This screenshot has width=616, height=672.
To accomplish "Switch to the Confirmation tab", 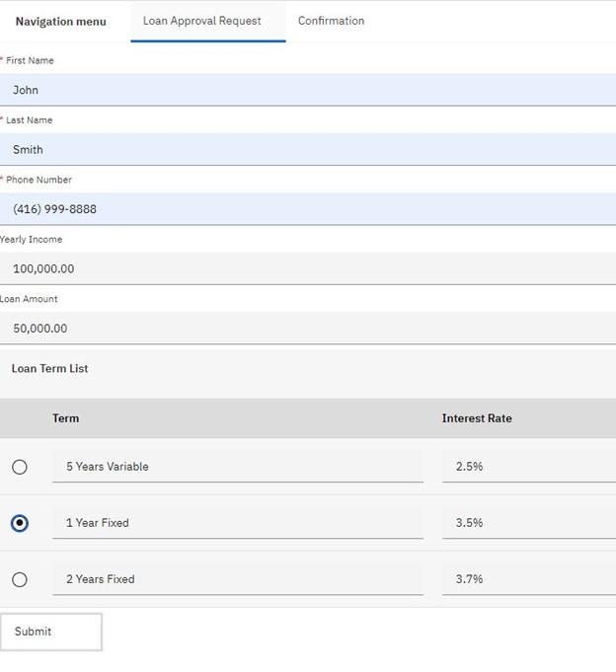I will click(331, 21).
